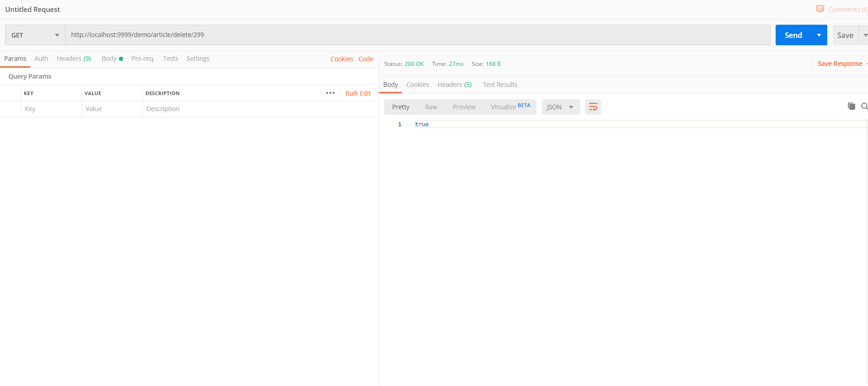Select the Visualize BETA view

510,107
